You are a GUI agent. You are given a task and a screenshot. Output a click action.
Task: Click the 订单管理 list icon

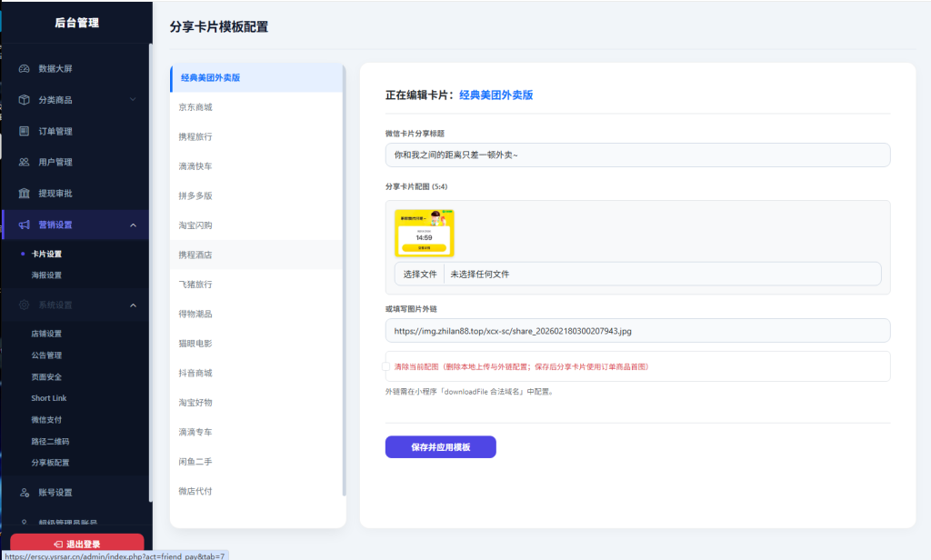[24, 131]
